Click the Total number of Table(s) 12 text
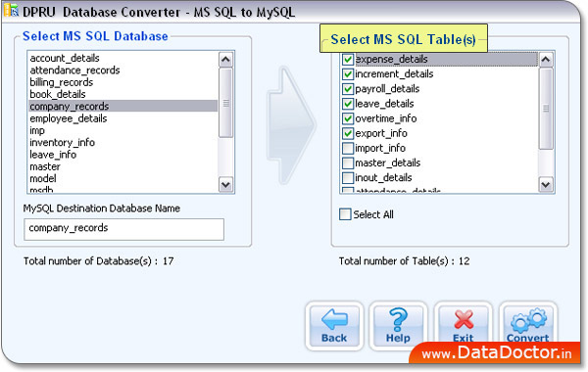 [x=404, y=261]
